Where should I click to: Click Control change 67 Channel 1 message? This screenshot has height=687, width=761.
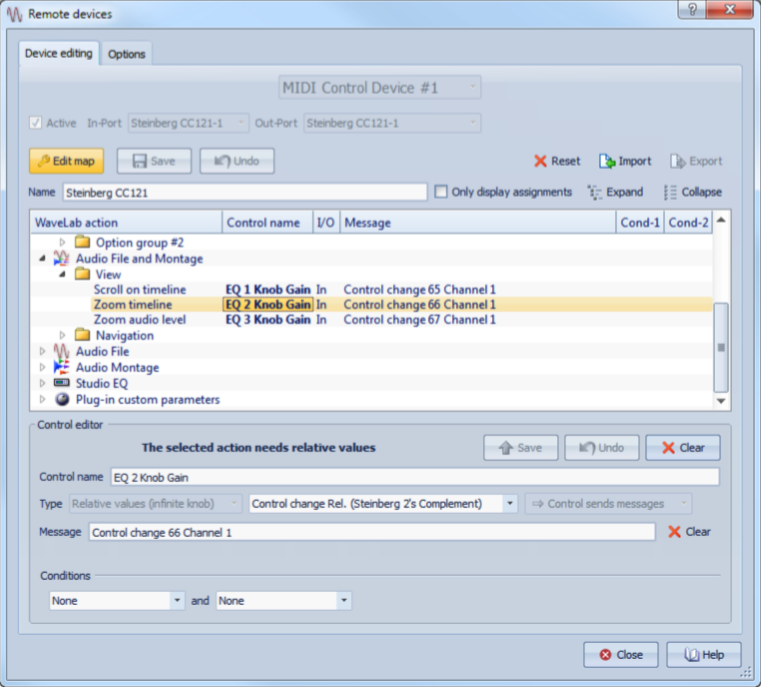pyautogui.click(x=420, y=320)
